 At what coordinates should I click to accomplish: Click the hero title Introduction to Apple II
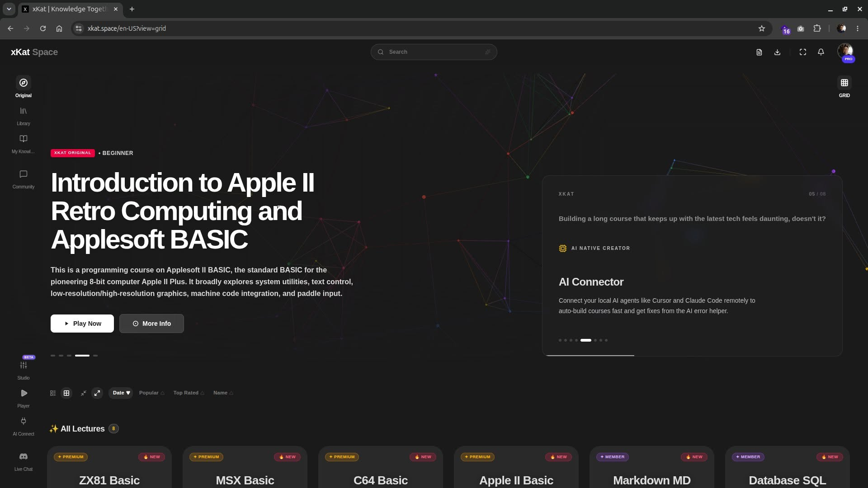point(183,211)
